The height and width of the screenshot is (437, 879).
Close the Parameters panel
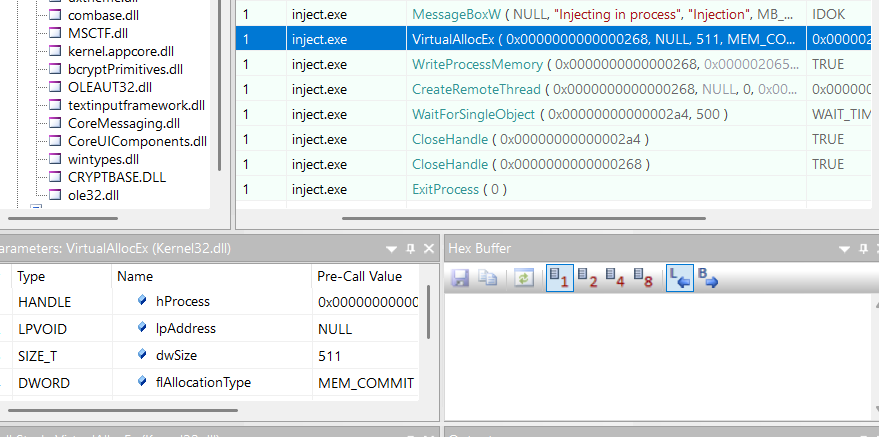click(428, 248)
